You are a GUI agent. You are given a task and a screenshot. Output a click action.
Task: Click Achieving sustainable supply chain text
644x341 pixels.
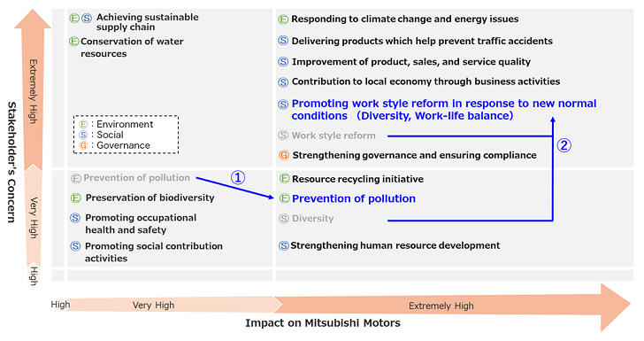[x=147, y=22]
